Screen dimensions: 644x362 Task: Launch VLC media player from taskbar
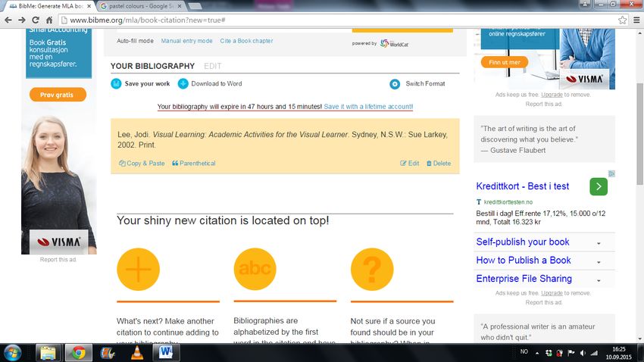click(x=137, y=353)
